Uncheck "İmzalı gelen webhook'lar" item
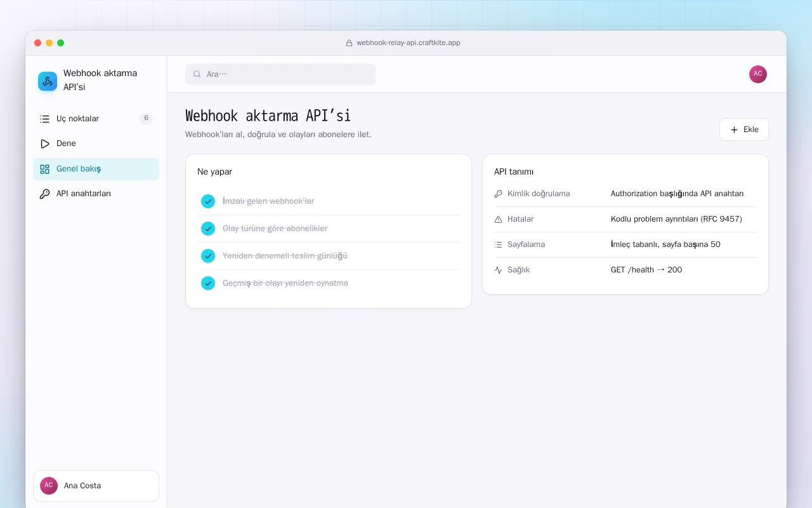This screenshot has height=508, width=812. 208,201
